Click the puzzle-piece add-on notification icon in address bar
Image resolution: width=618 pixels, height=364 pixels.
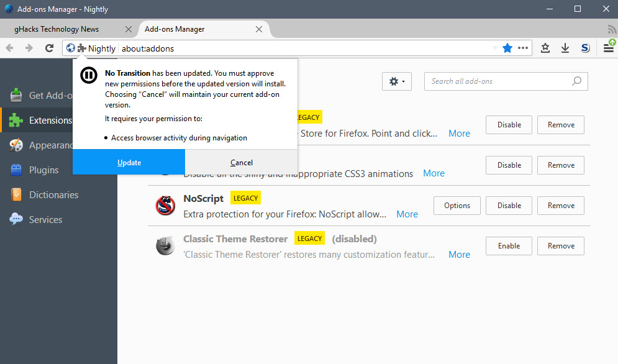click(x=81, y=48)
